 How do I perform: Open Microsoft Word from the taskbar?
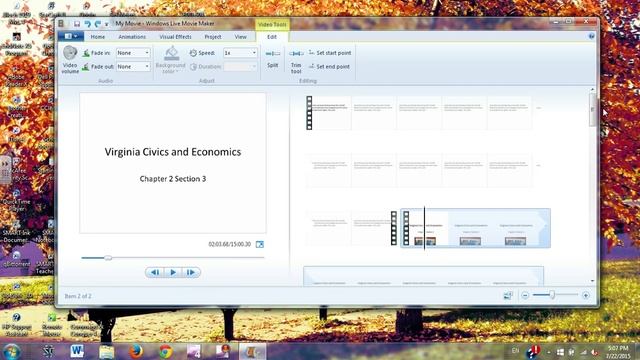tap(77, 351)
